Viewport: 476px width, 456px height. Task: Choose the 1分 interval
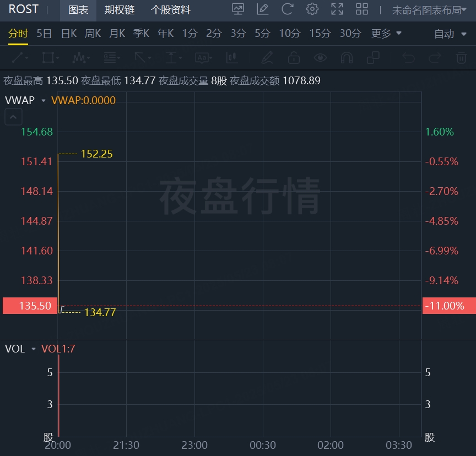point(190,33)
